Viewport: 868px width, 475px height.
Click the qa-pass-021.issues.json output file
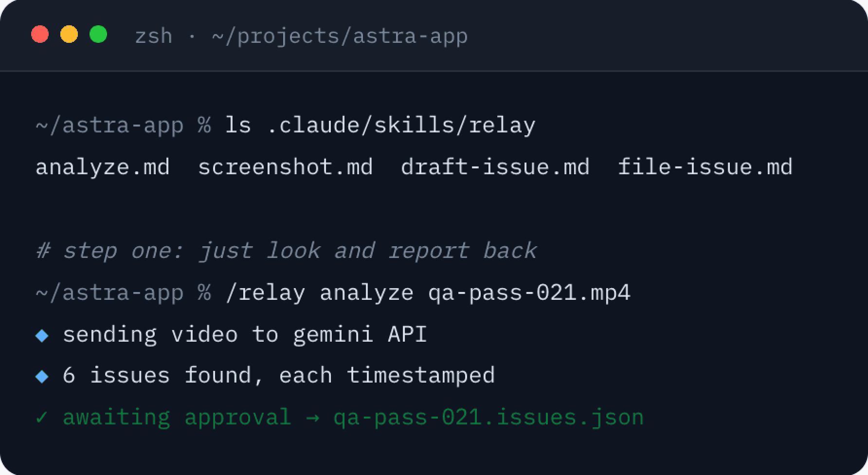coord(488,418)
